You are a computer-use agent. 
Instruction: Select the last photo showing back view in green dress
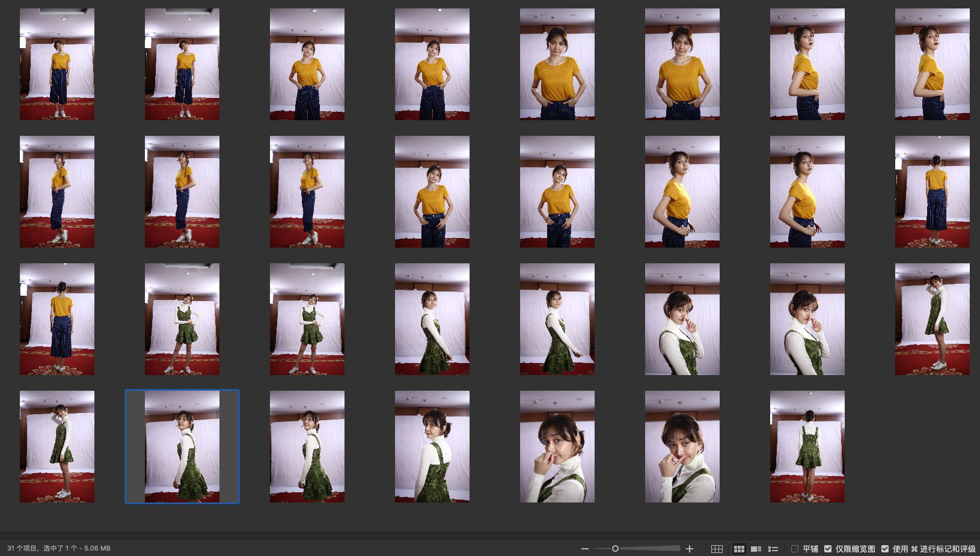tap(807, 447)
